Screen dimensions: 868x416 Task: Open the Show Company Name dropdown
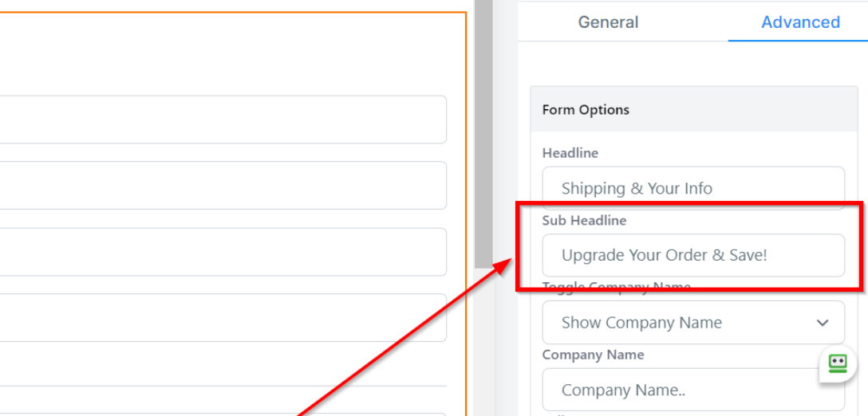(692, 323)
